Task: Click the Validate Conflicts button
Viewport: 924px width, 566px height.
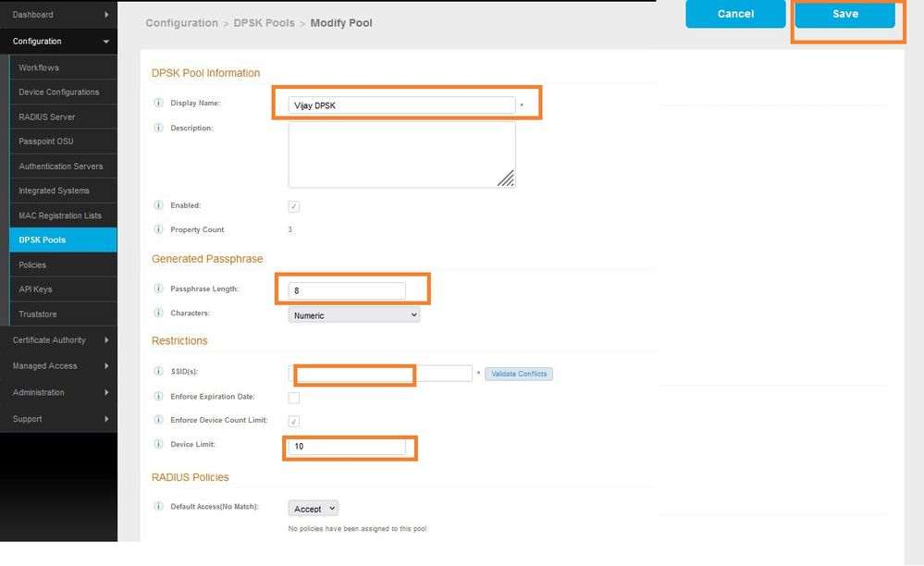Action: point(518,374)
